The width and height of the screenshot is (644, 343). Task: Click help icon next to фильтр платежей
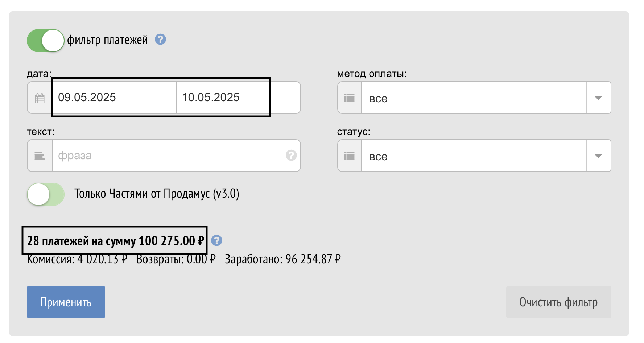160,39
